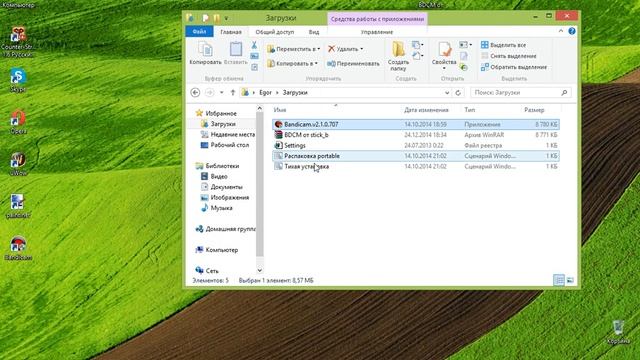Viewport: 640px width, 360px height.
Task: Open the Корзина recycle bin icon
Action: pyautogui.click(x=618, y=332)
